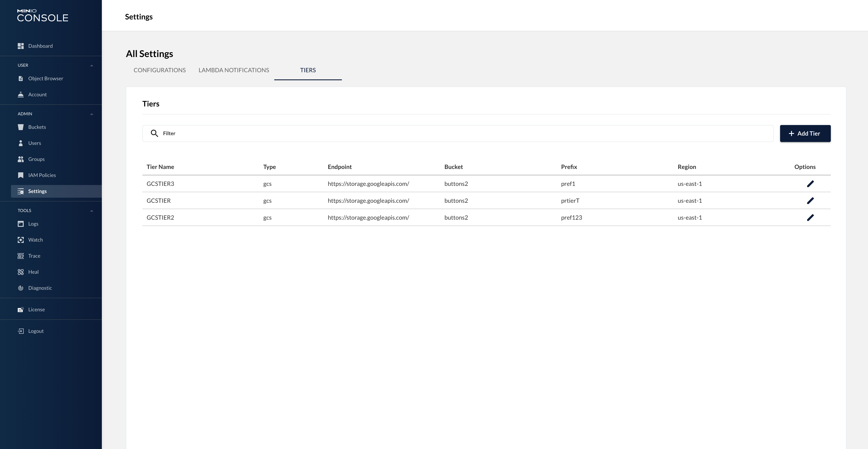Click the Diagnostic icon in sidebar
Screen dimensions: 868x449
(20, 288)
